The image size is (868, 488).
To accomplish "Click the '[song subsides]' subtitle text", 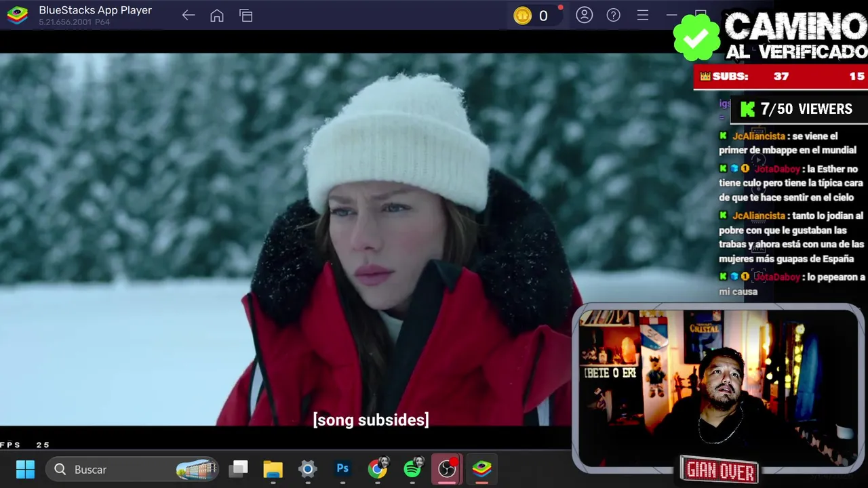I will tap(371, 420).
